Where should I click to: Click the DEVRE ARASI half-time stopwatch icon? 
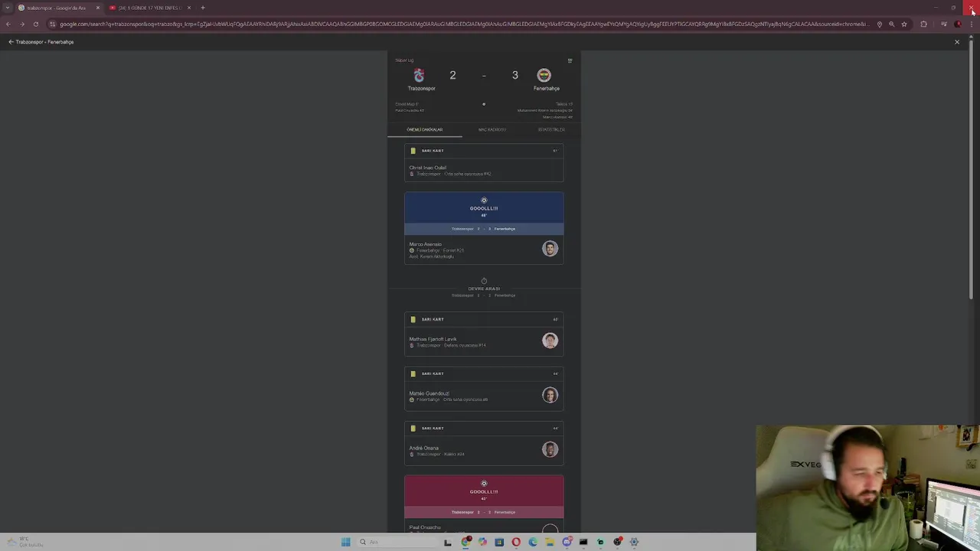tap(484, 281)
